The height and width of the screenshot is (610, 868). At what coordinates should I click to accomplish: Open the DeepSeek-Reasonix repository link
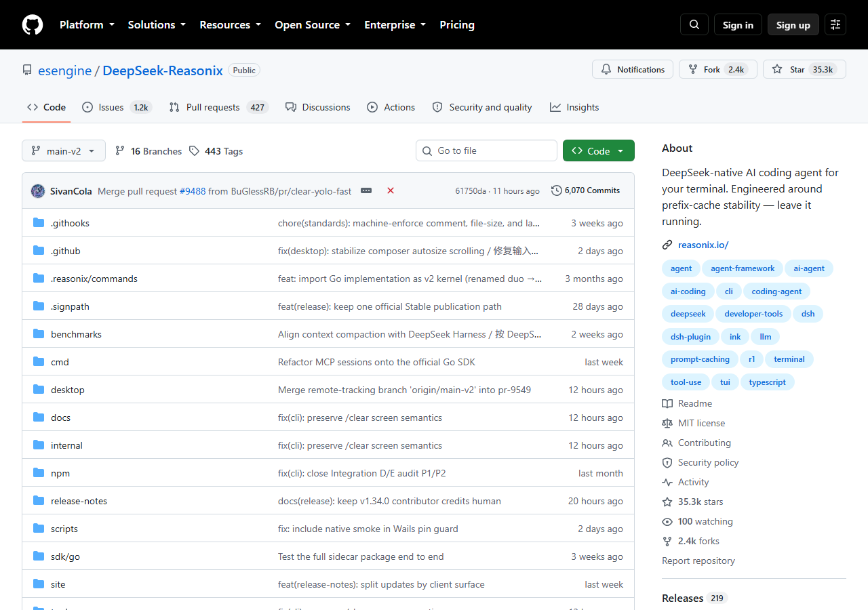point(163,70)
